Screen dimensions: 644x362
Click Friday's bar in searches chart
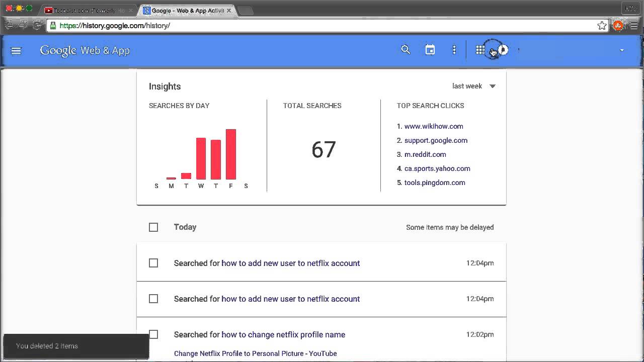click(231, 153)
